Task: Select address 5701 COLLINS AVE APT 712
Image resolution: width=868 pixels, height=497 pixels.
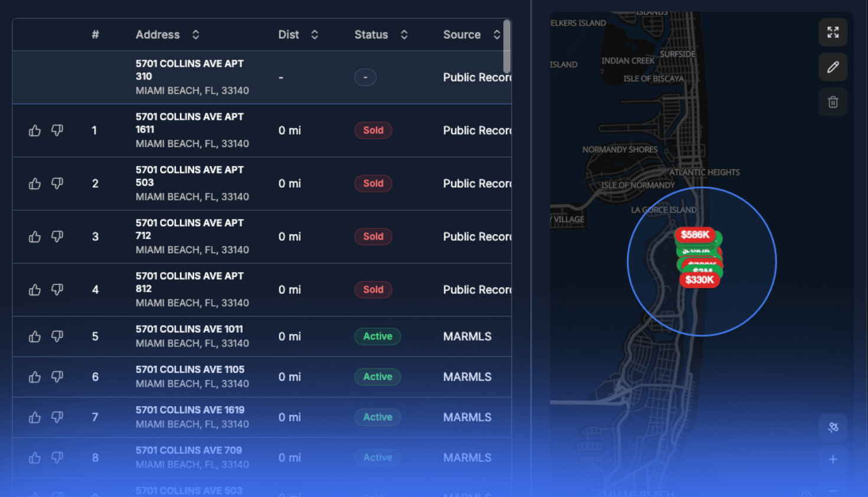Action: tap(190, 229)
